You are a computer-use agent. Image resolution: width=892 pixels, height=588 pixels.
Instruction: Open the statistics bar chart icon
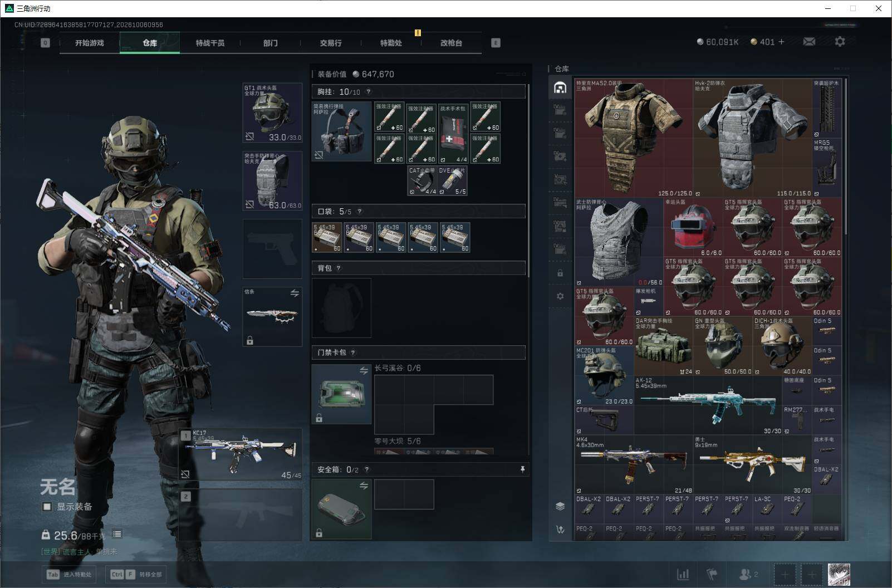click(683, 574)
